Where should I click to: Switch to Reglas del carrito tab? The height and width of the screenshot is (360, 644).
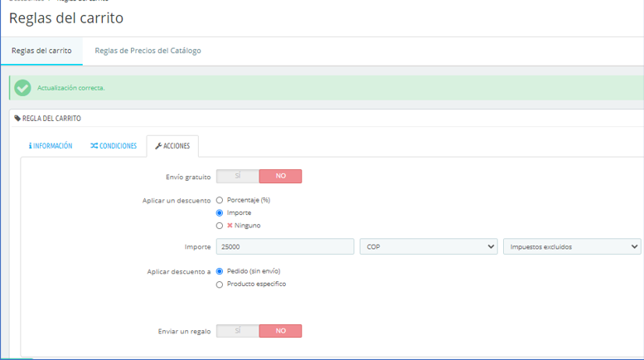[x=41, y=51]
